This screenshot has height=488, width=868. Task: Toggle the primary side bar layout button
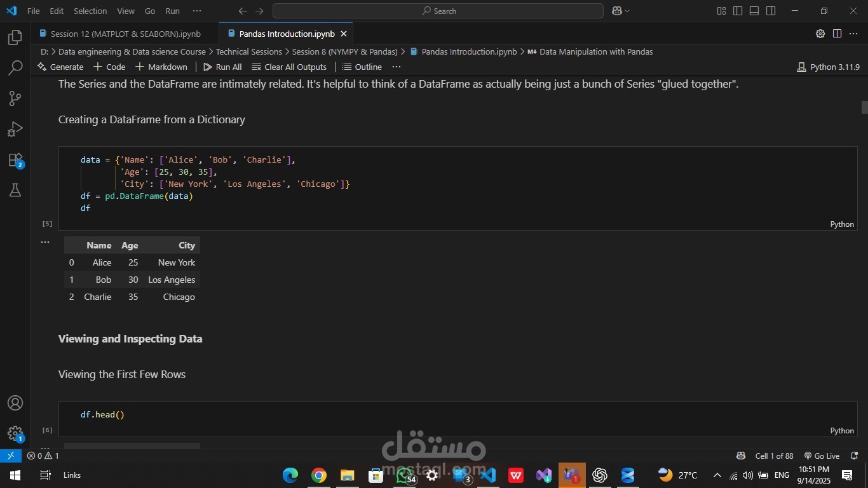pyautogui.click(x=738, y=11)
